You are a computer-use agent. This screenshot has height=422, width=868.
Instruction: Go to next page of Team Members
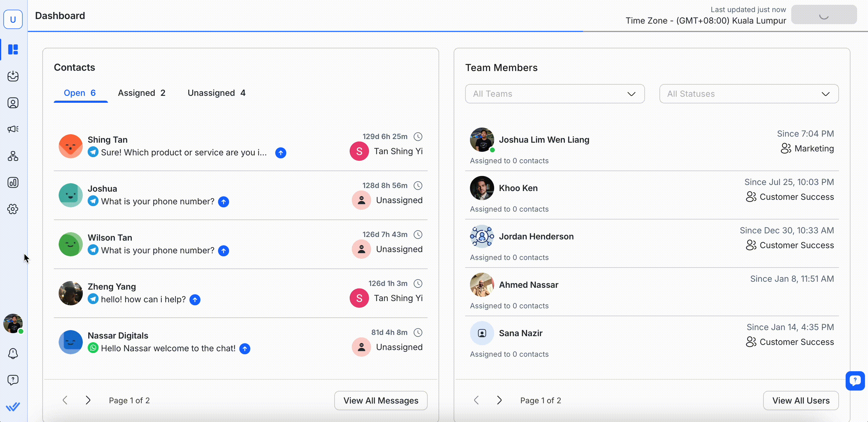coord(499,400)
